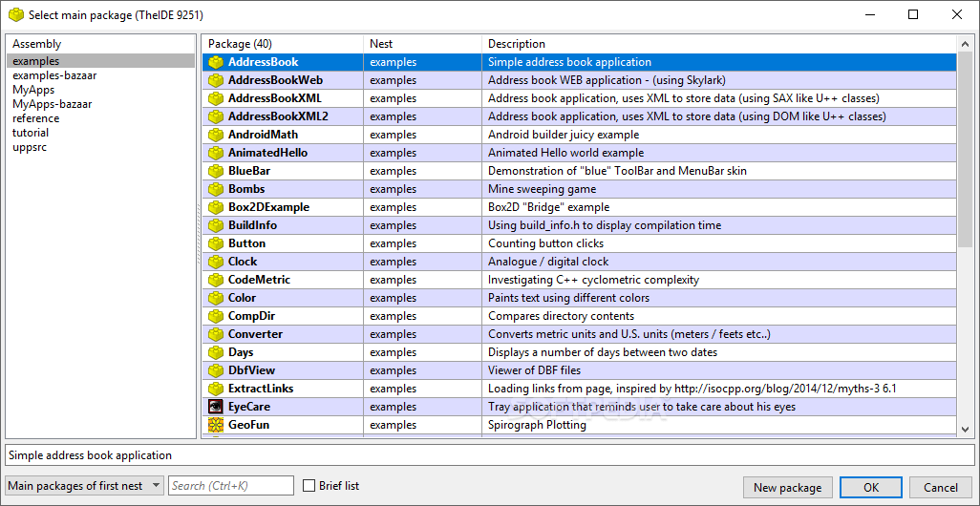Click 'Displays a number of days' description
The image size is (980, 506).
[x=603, y=352]
